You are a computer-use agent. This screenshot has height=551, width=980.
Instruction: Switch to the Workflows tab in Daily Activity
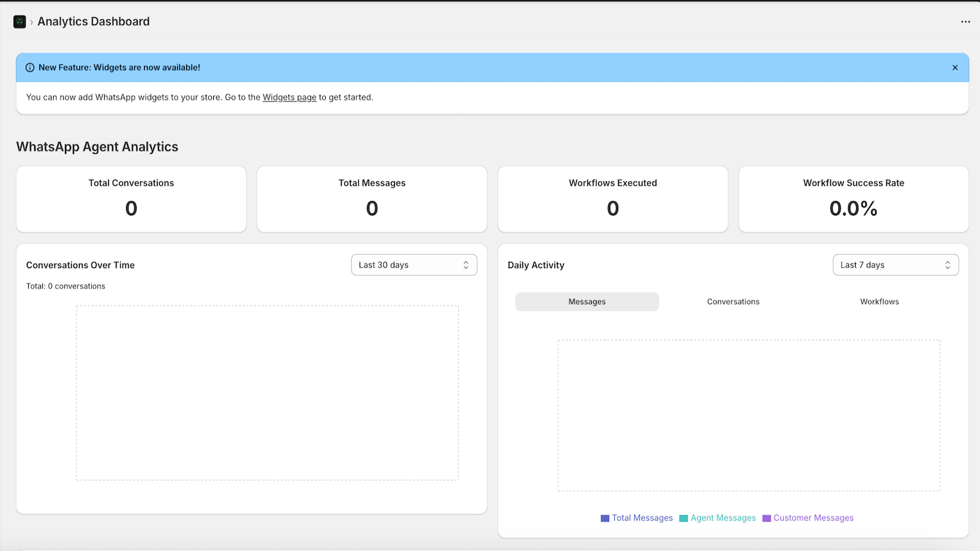coord(879,301)
